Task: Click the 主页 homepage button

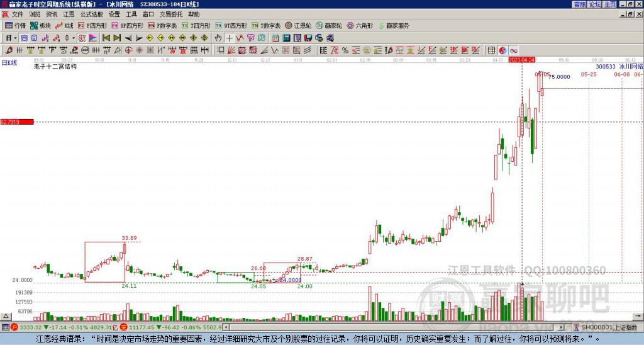Action: (610, 4)
